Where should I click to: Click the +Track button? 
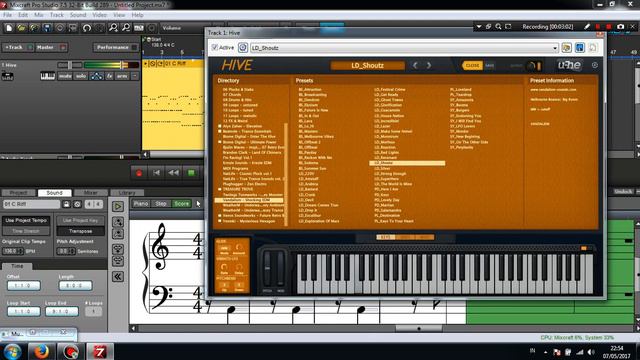(18, 47)
